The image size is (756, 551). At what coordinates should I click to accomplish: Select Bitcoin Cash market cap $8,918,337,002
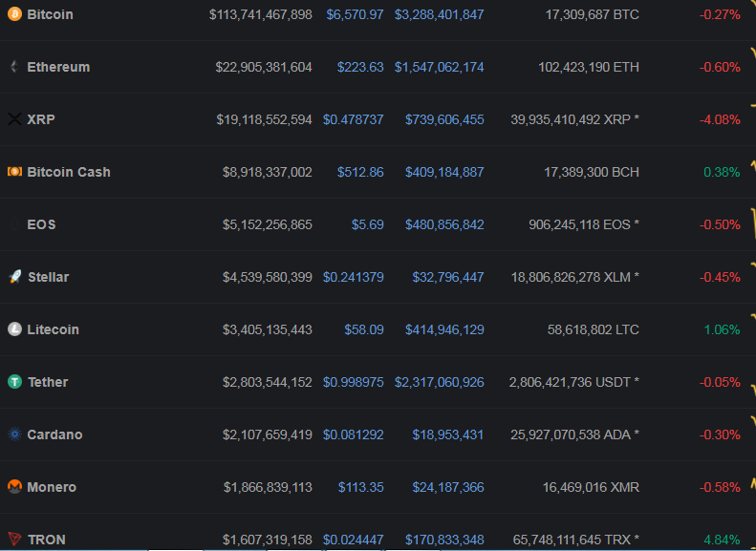[267, 172]
